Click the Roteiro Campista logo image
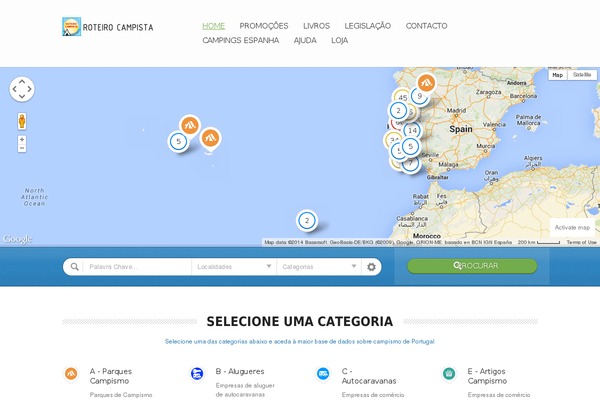The image size is (600, 400). (x=72, y=26)
